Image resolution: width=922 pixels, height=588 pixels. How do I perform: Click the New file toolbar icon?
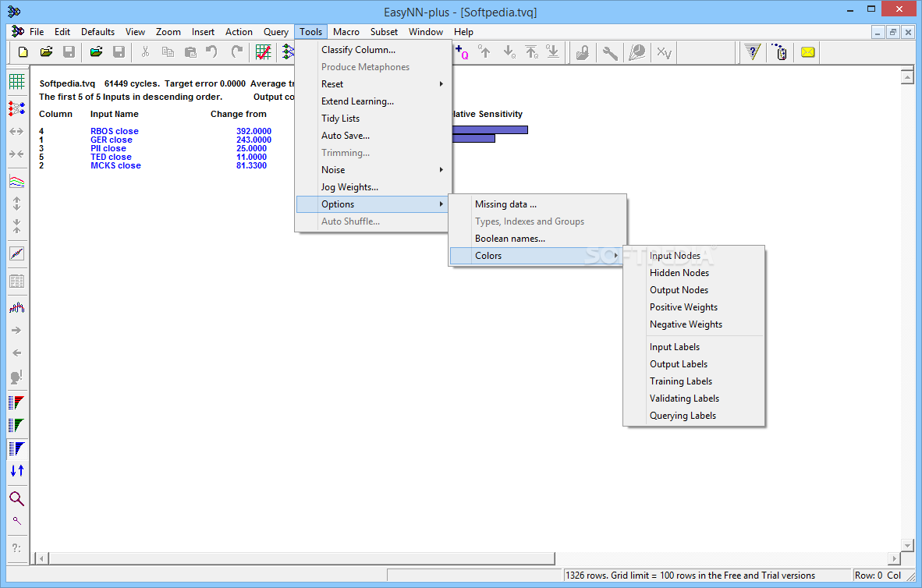(23, 52)
